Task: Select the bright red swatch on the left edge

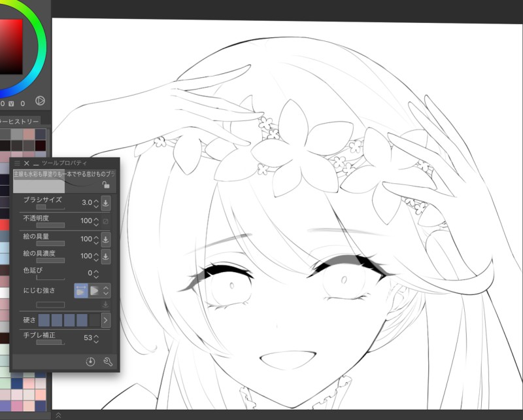Action: click(5, 224)
